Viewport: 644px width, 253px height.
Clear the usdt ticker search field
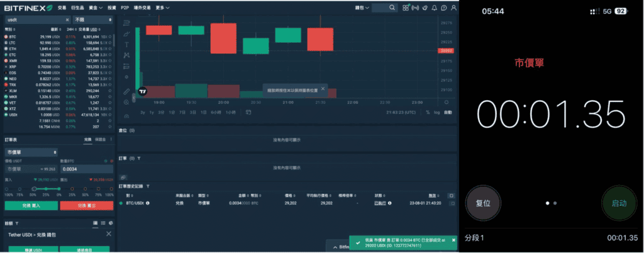pyautogui.click(x=67, y=20)
